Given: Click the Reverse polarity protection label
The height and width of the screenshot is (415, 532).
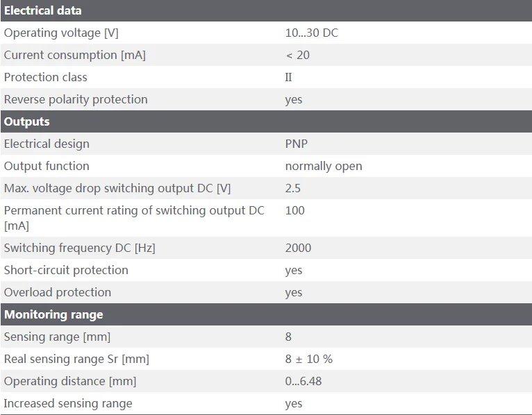Looking at the screenshot, I should coord(76,99).
